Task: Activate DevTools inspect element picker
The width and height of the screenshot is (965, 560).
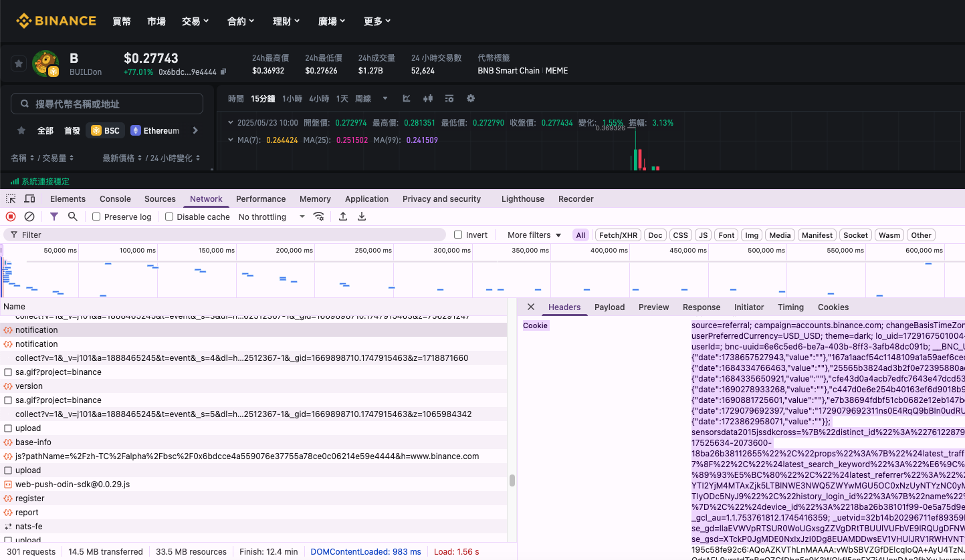Action: (11, 198)
